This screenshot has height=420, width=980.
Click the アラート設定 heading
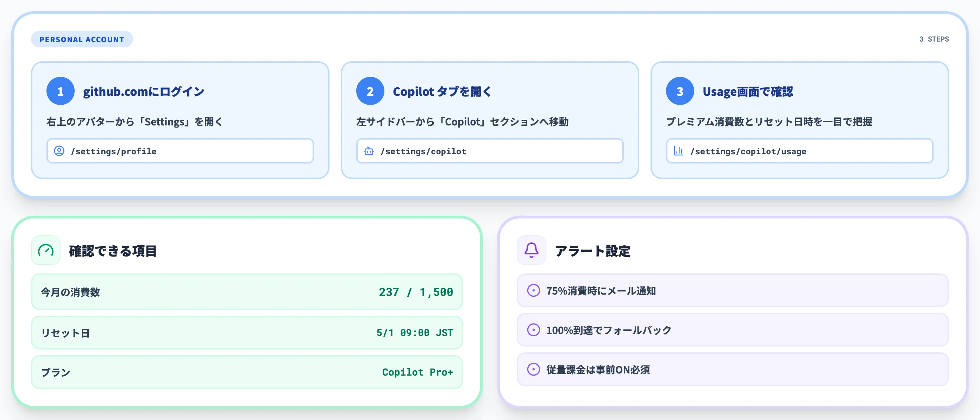(593, 251)
